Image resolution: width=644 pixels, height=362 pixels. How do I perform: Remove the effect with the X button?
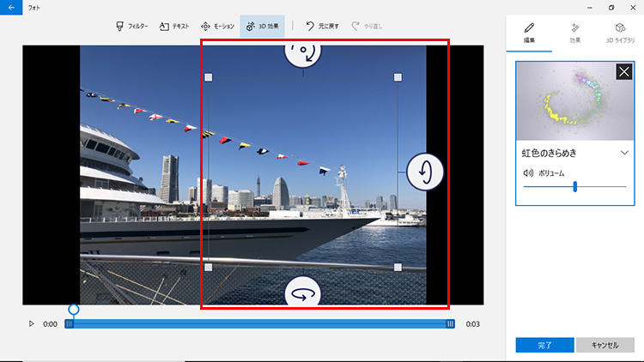tap(624, 72)
